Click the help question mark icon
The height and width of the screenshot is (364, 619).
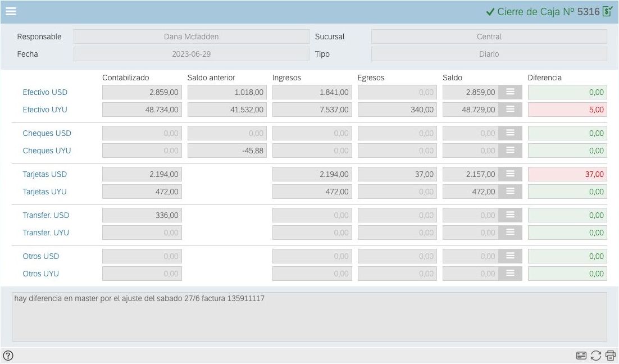8,355
